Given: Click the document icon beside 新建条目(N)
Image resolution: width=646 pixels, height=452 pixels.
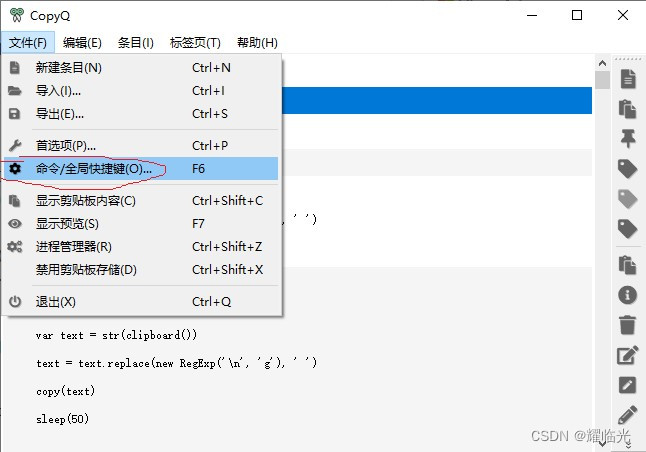Looking at the screenshot, I should pyautogui.click(x=14, y=68).
